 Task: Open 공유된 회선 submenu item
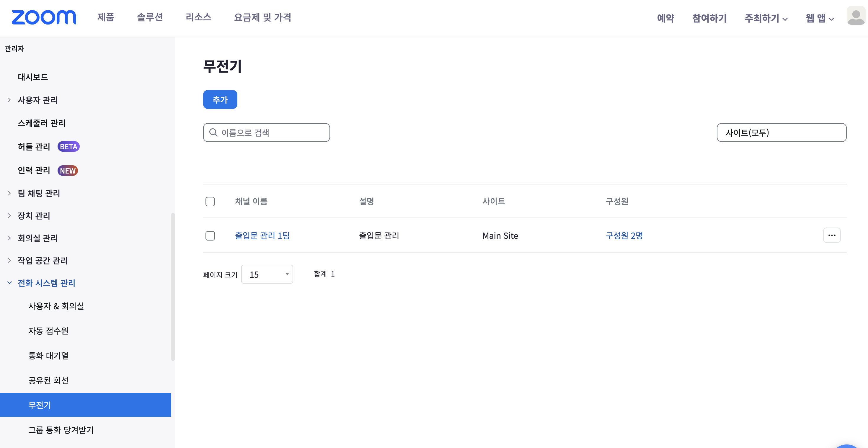click(48, 380)
